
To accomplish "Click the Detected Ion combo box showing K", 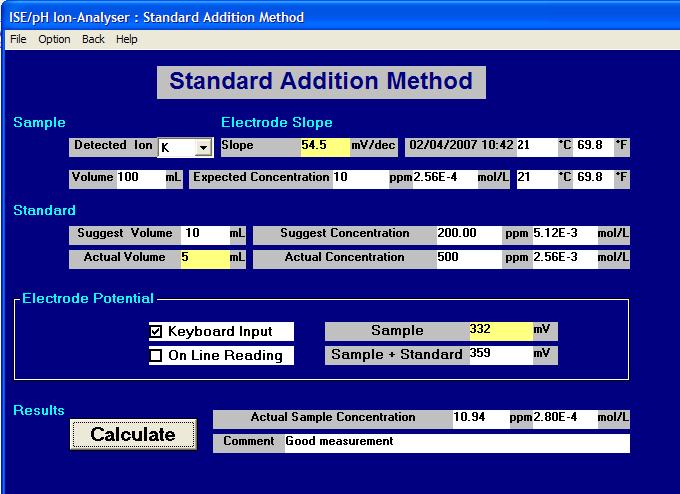I will click(185, 148).
